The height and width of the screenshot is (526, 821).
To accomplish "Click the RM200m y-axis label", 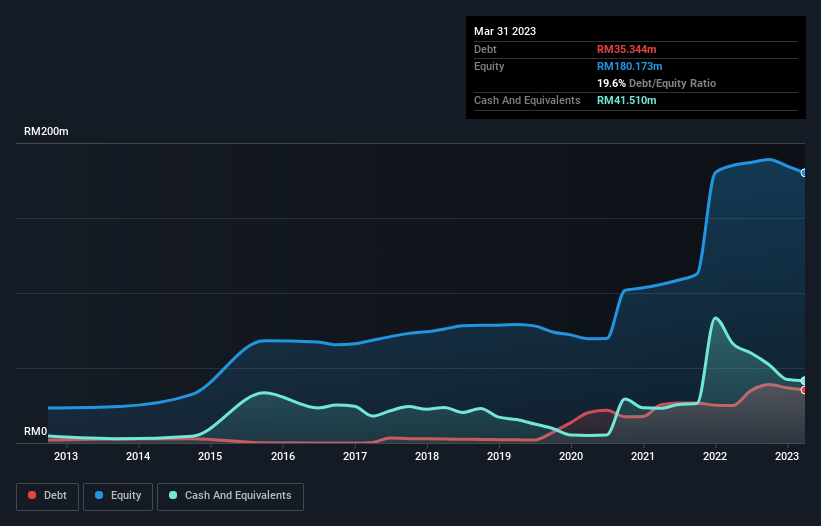I will click(46, 131).
